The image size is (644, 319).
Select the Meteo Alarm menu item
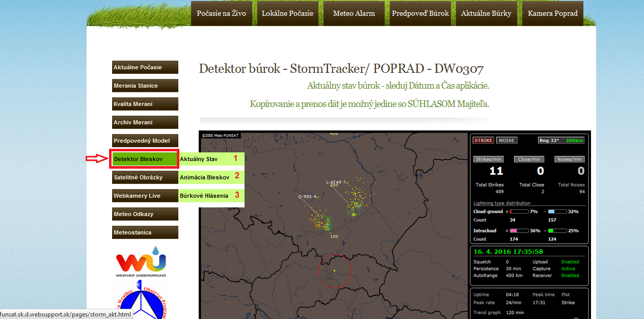354,14
